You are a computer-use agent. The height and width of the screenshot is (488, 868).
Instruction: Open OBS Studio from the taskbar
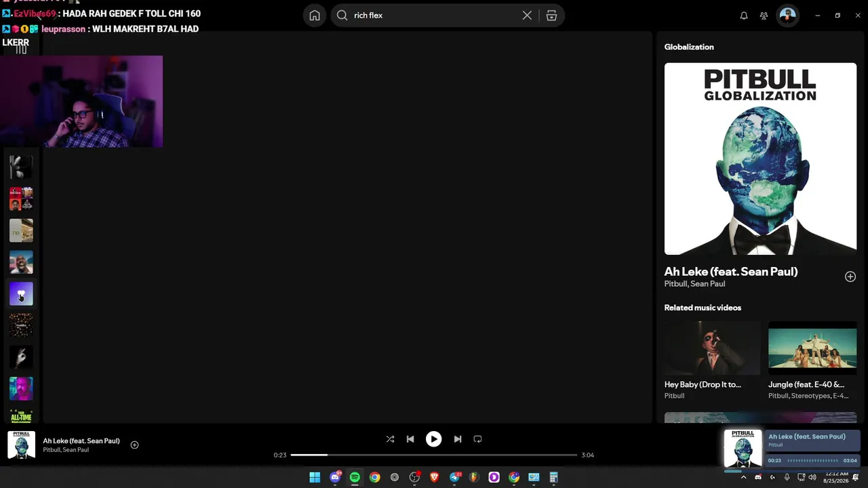(x=414, y=477)
